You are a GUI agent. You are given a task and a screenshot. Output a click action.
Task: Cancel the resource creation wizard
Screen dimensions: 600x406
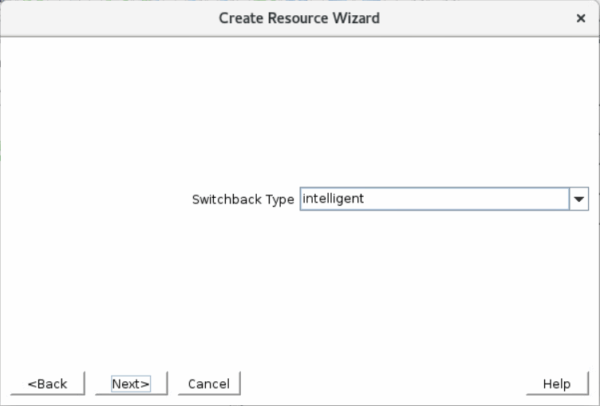[209, 383]
